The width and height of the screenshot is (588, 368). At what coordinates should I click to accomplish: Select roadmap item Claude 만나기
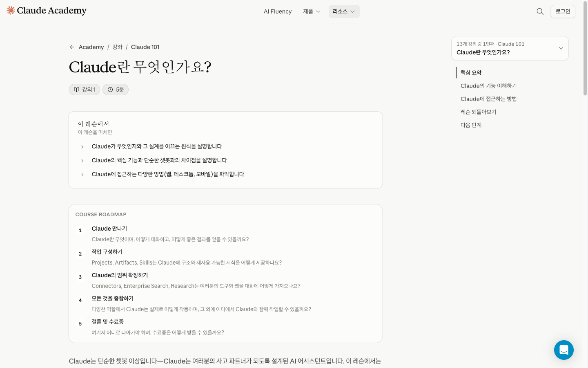click(x=109, y=229)
